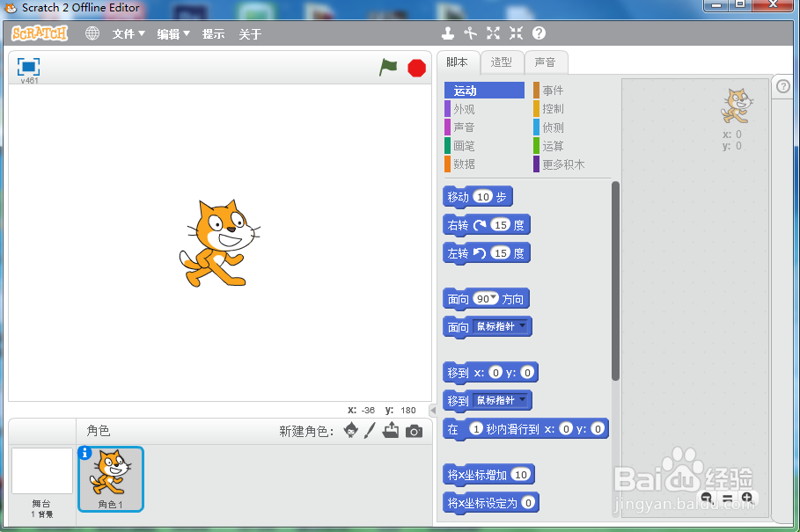Collapse the stage with small arrow toggle

[x=433, y=410]
